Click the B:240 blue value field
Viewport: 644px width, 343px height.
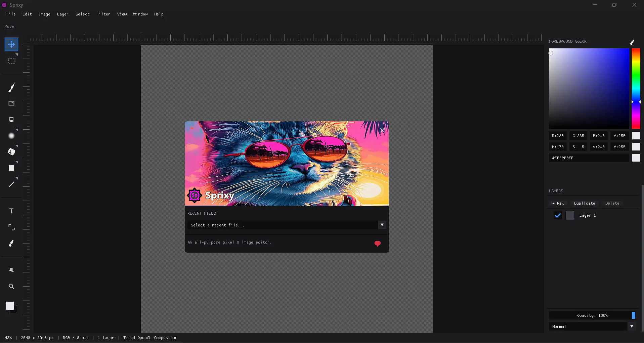[x=599, y=136]
